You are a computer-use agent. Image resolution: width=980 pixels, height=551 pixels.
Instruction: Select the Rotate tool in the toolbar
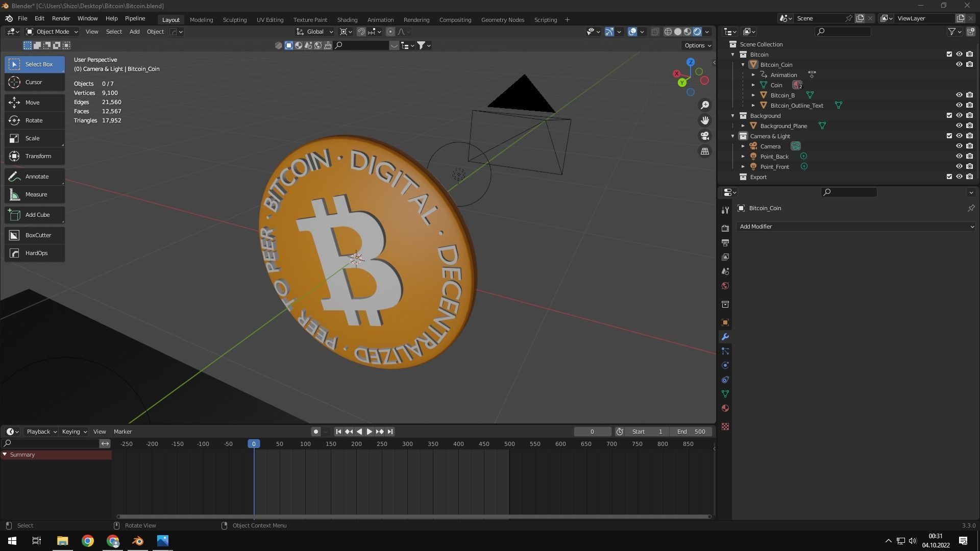pyautogui.click(x=34, y=120)
